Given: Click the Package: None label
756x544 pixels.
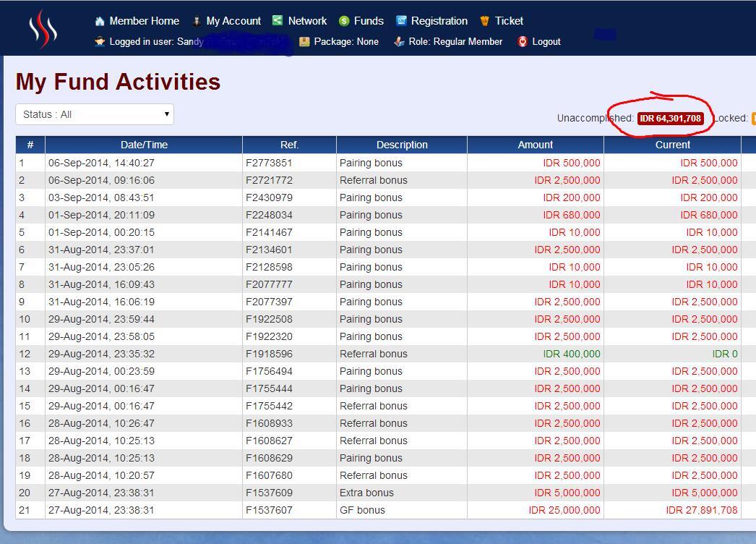Looking at the screenshot, I should pos(346,41).
